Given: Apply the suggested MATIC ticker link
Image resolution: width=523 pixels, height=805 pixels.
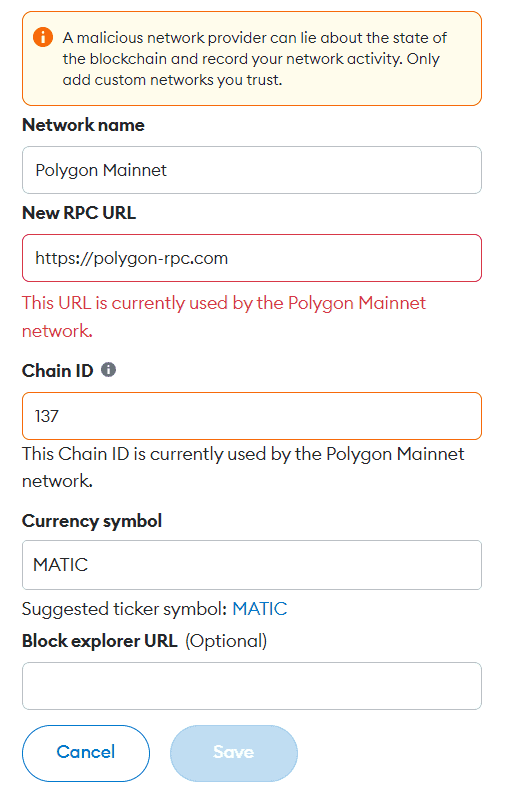Looking at the screenshot, I should 260,609.
